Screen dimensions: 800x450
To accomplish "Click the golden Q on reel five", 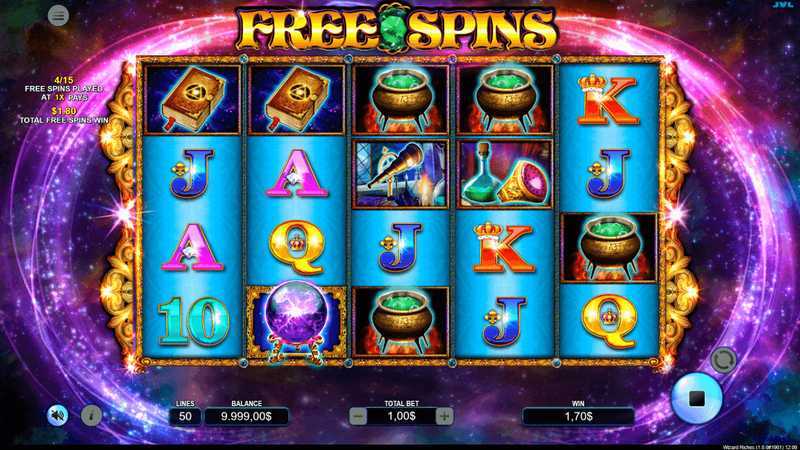I will (609, 321).
